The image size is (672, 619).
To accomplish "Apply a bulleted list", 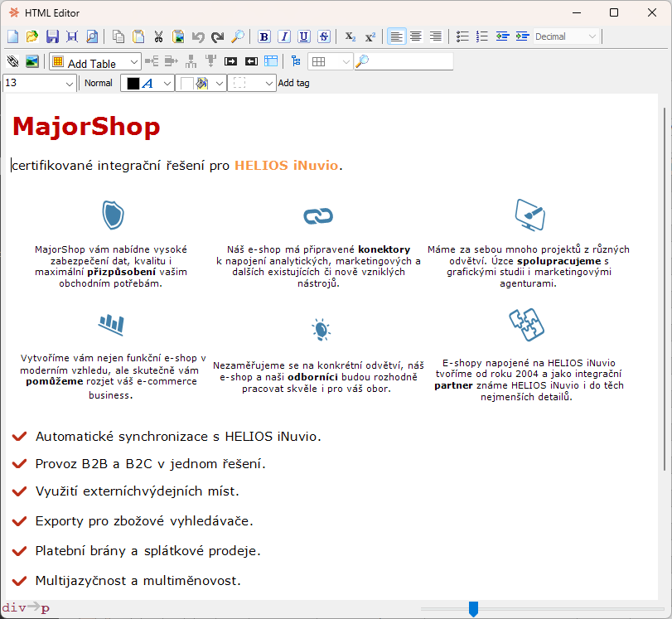I will pyautogui.click(x=462, y=36).
